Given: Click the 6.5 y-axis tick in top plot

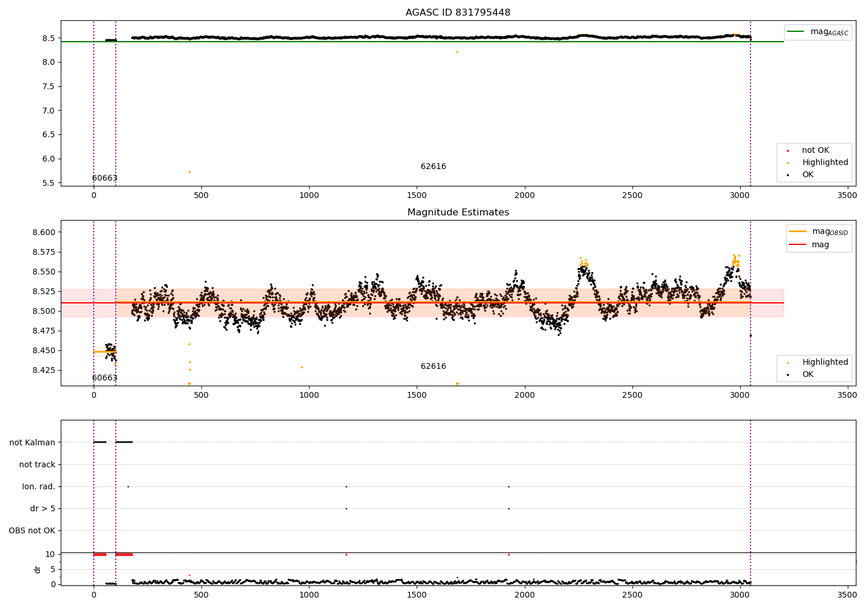Looking at the screenshot, I should pos(50,135).
